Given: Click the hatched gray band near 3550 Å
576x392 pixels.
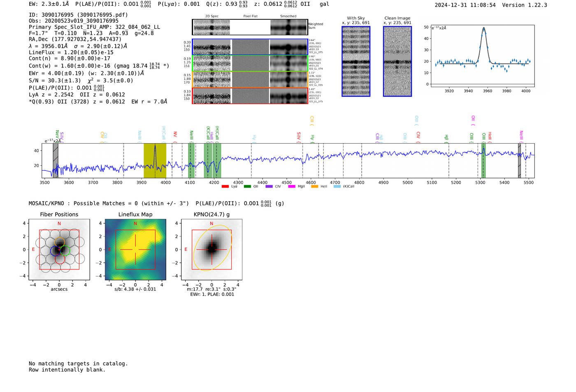Looking at the screenshot, I should point(56,160).
